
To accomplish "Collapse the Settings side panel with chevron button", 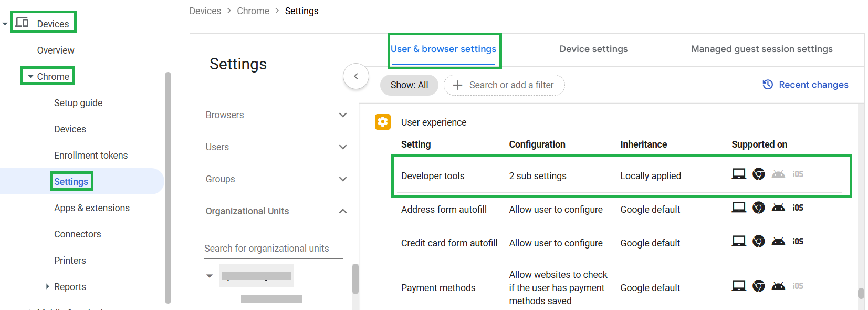I will [x=356, y=76].
